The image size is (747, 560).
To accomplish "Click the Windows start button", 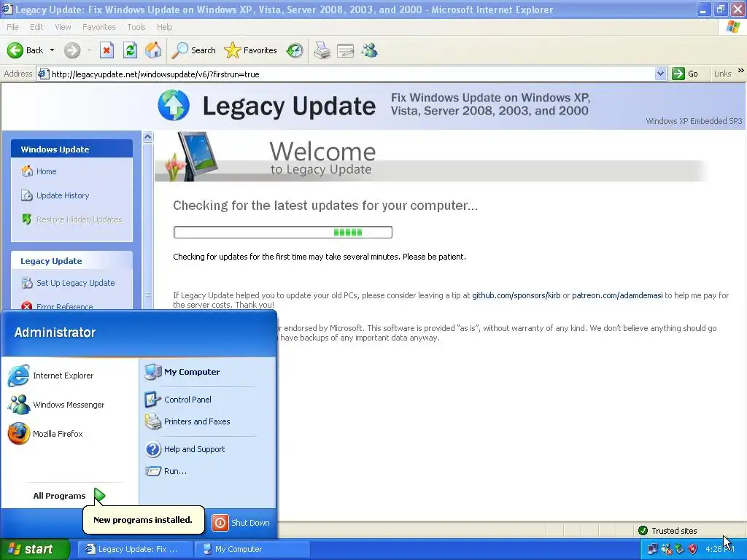I will click(x=34, y=550).
